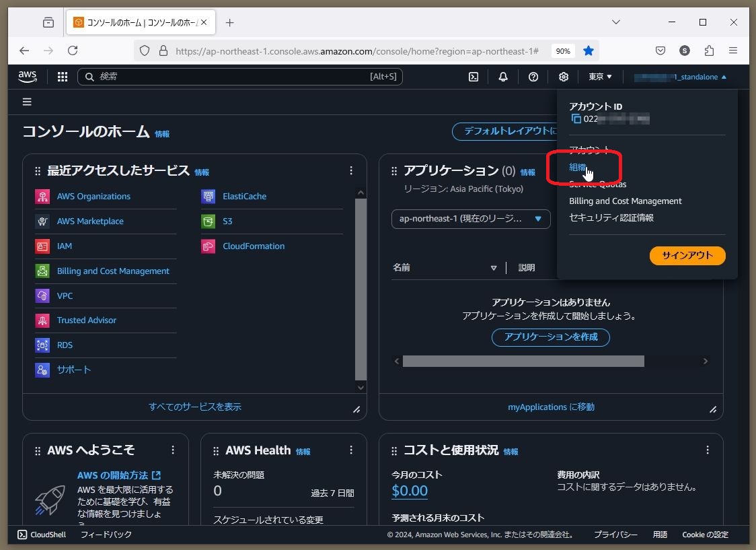Viewport: 756px width, 550px height.
Task: Click the AWS logo home icon
Action: 28,77
